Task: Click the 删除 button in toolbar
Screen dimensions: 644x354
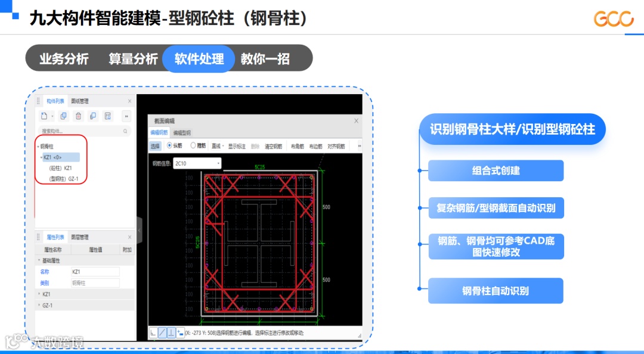Action: [x=255, y=146]
